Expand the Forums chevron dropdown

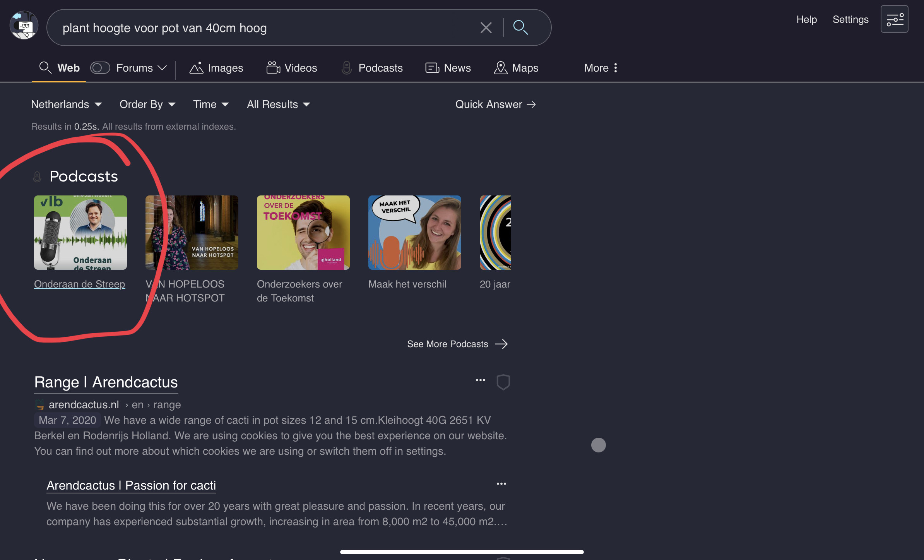[163, 68]
